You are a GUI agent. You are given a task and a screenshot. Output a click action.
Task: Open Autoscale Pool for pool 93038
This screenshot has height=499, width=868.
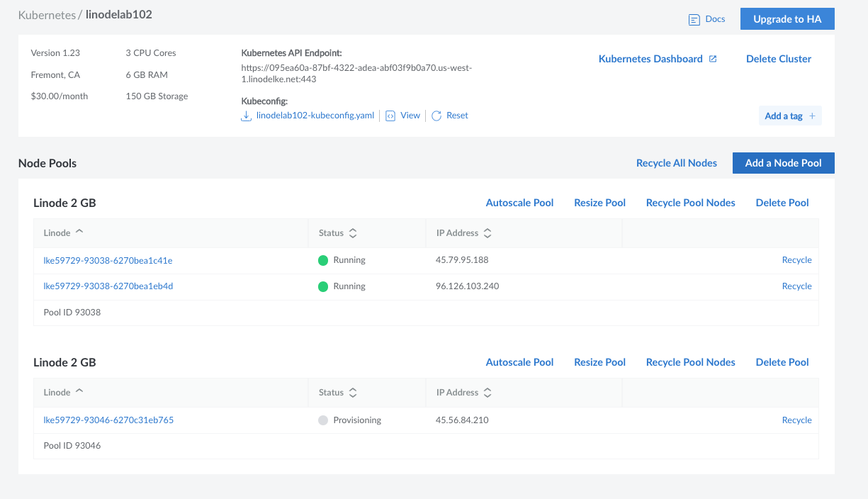519,203
